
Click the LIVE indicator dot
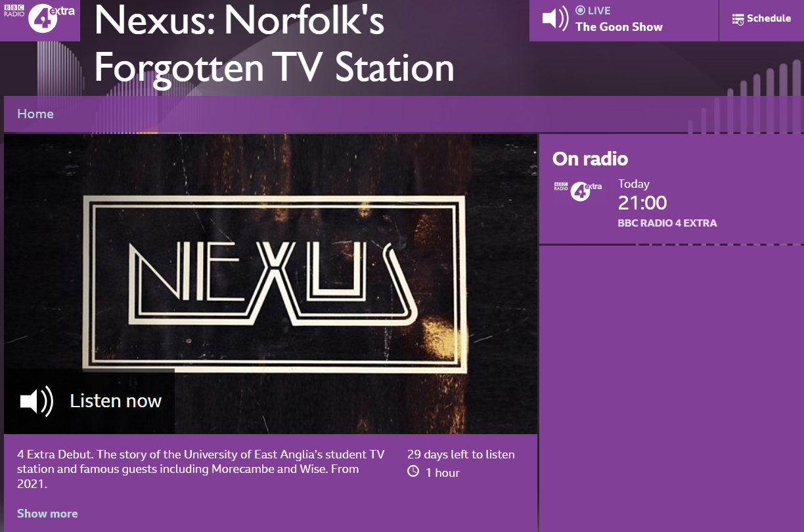[x=580, y=11]
